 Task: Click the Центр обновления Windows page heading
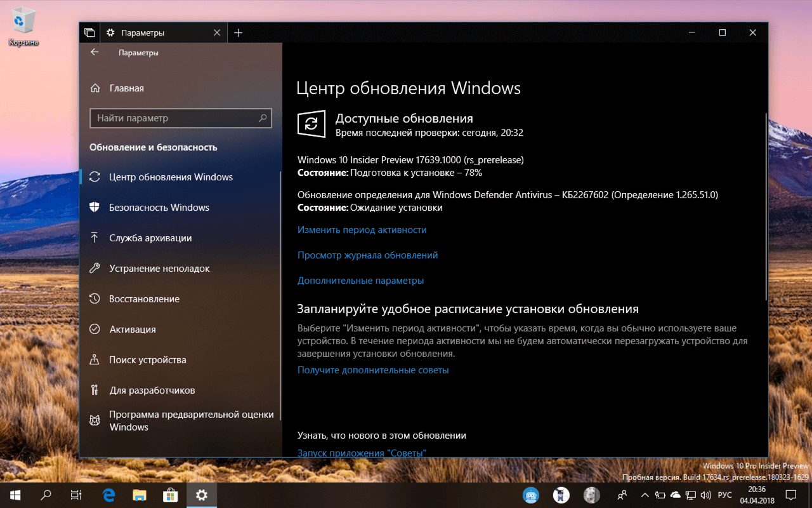click(x=409, y=88)
